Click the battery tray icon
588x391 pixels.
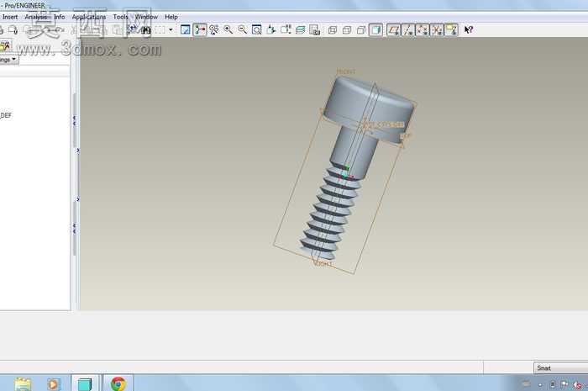click(553, 384)
